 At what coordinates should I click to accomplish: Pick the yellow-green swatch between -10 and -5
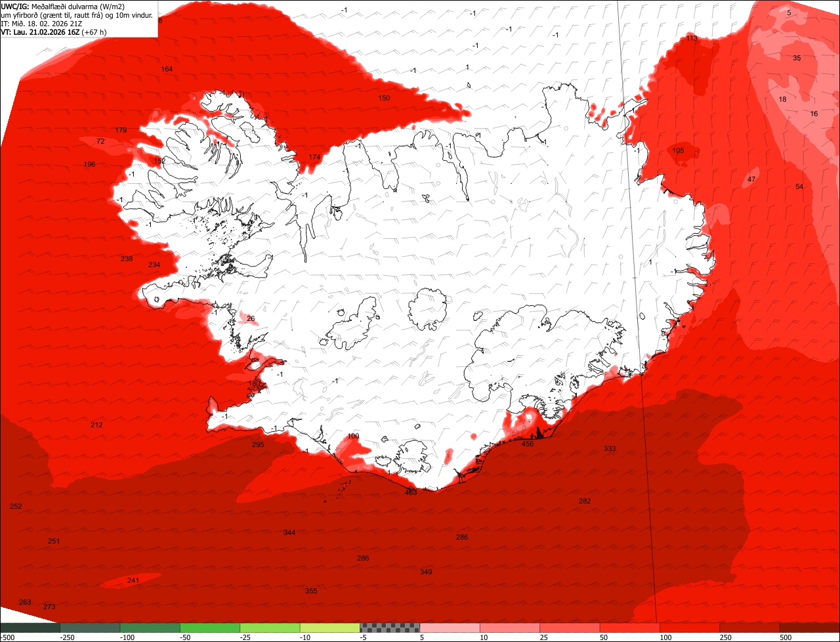(329, 628)
